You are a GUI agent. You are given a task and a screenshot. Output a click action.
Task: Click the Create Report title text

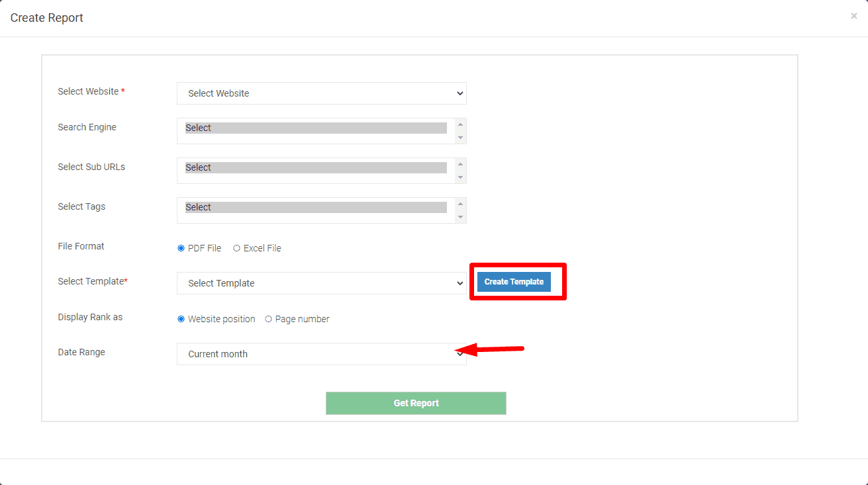(47, 18)
